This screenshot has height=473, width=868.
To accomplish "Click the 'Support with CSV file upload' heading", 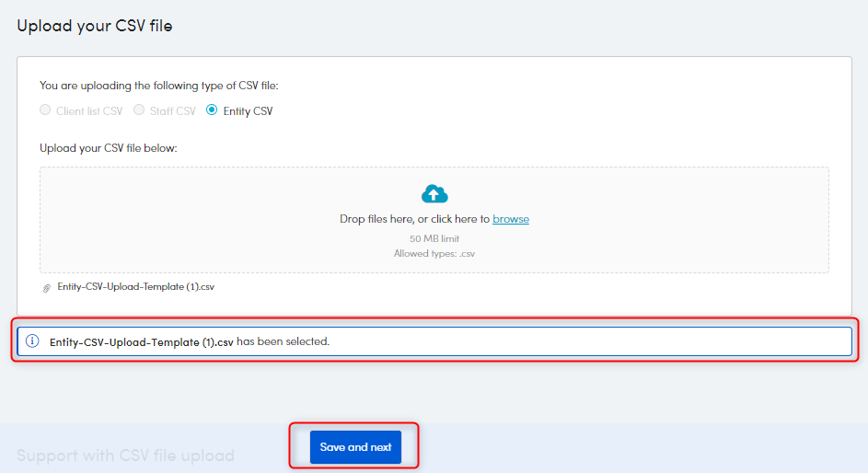I will pos(126,456).
